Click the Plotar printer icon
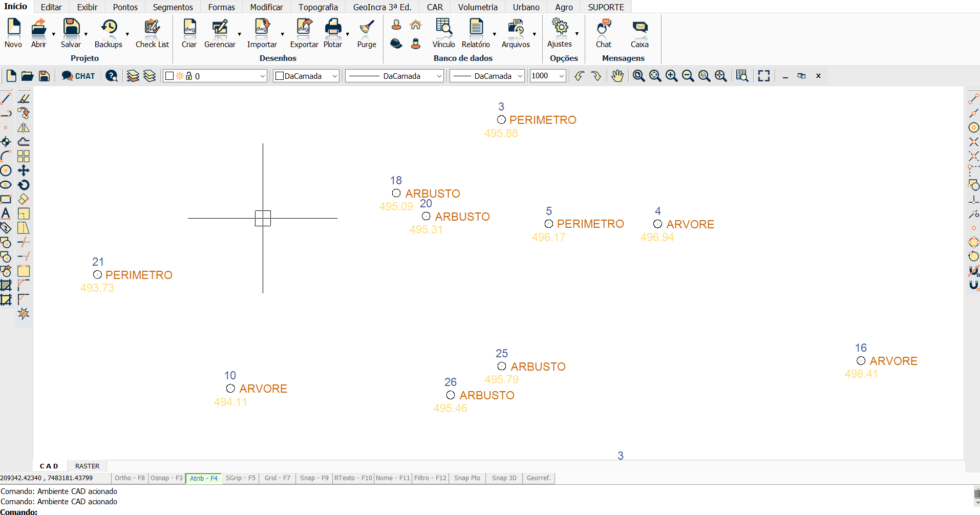Image resolution: width=980 pixels, height=515 pixels. [x=333, y=28]
